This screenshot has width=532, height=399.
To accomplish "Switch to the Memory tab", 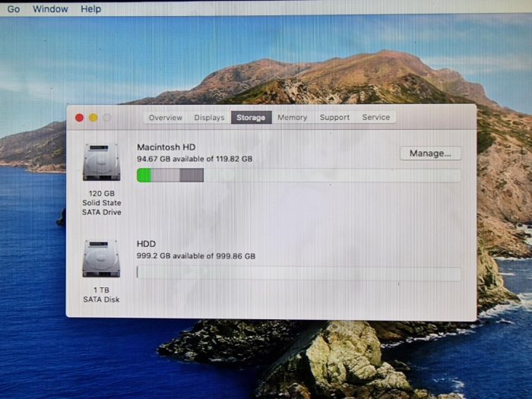I will click(x=292, y=117).
